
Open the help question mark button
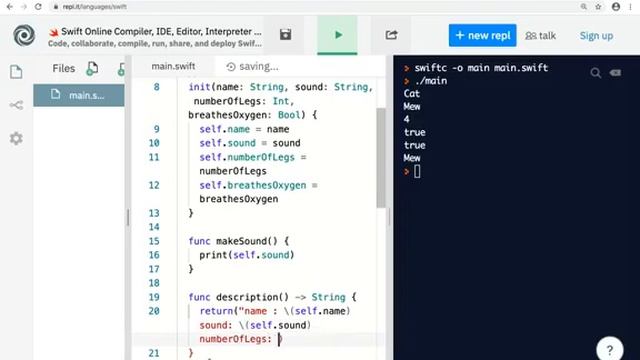tap(609, 349)
